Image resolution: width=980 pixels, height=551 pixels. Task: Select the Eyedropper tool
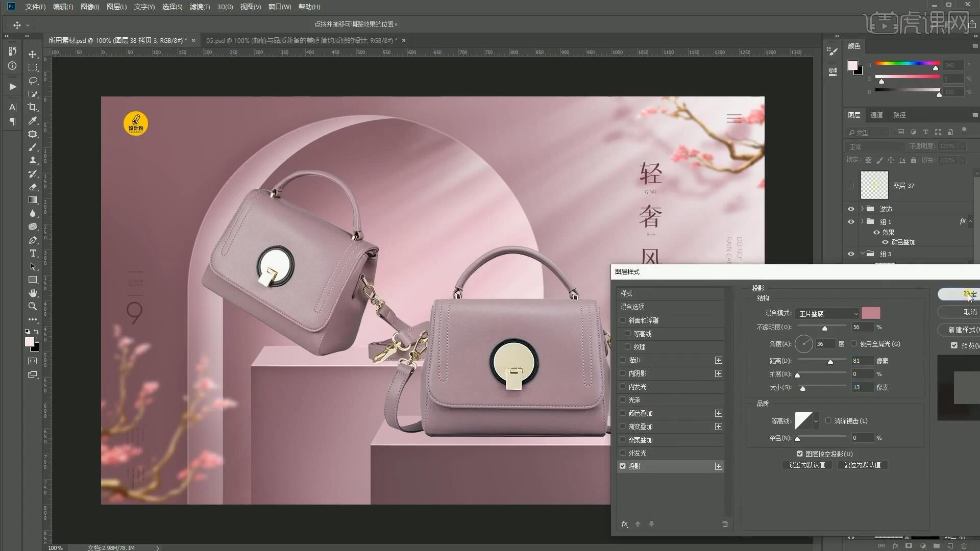click(x=33, y=120)
